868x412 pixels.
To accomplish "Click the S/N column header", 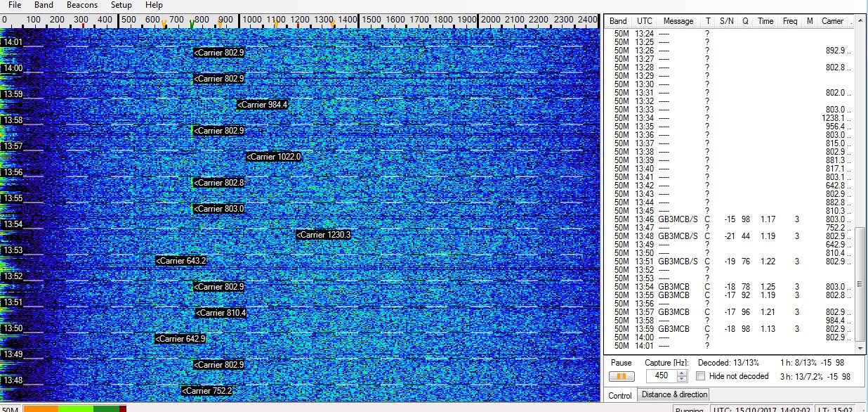I will pos(726,21).
